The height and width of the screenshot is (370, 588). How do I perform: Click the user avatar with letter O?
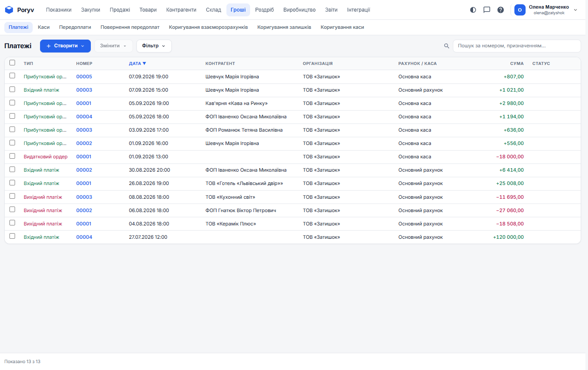click(x=520, y=10)
